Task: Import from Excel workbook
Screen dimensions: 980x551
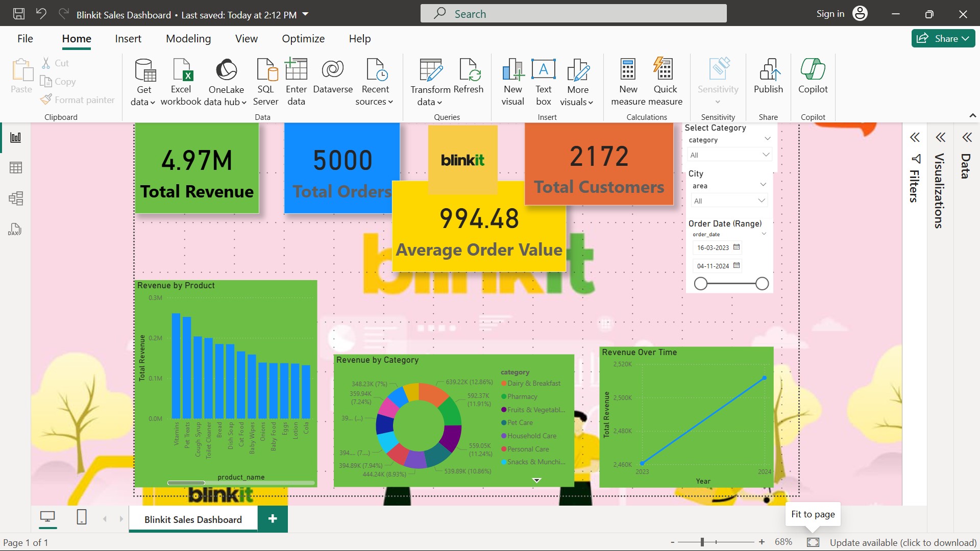Action: pos(181,82)
